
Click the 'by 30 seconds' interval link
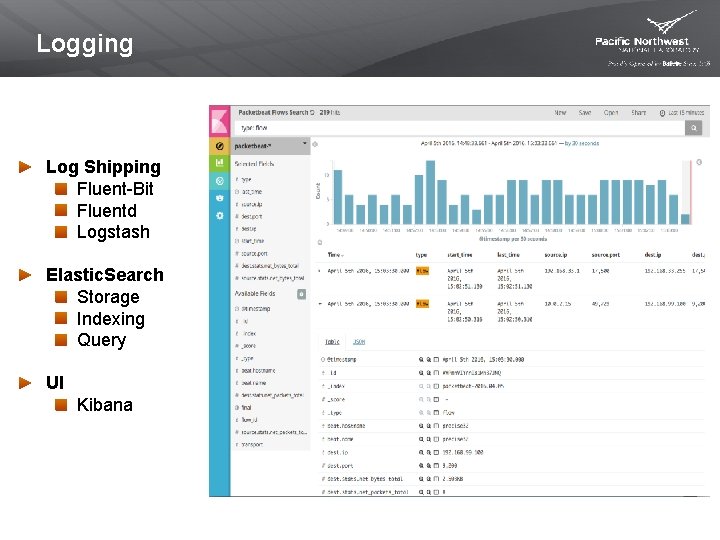click(x=582, y=143)
